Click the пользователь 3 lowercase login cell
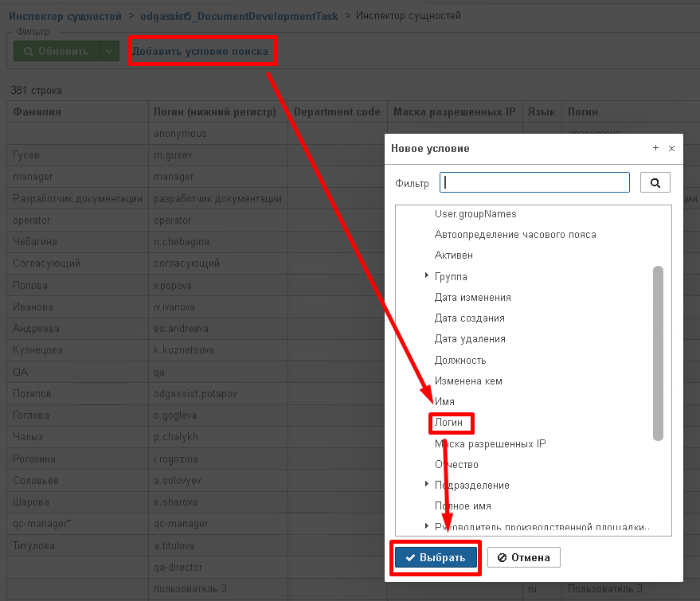 218,588
